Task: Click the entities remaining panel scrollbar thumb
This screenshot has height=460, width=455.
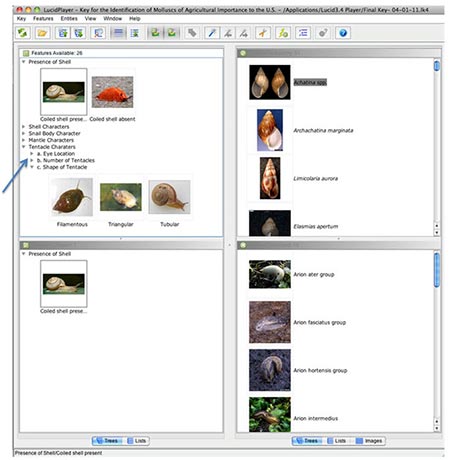Action: (x=437, y=66)
